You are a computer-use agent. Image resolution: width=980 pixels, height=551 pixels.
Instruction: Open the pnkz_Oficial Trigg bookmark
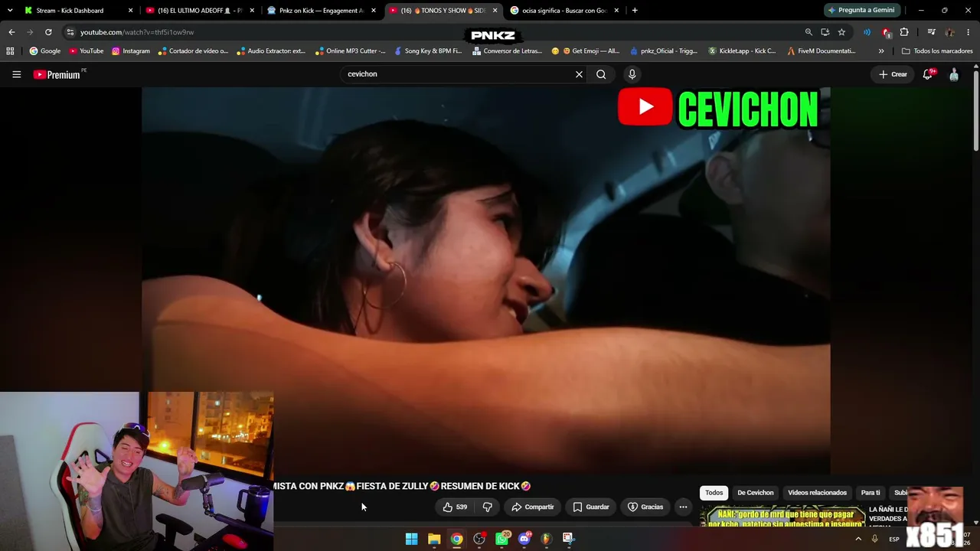click(x=663, y=51)
